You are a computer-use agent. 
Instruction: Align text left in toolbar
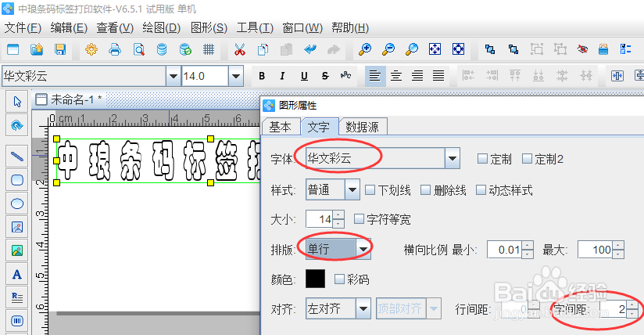click(375, 76)
